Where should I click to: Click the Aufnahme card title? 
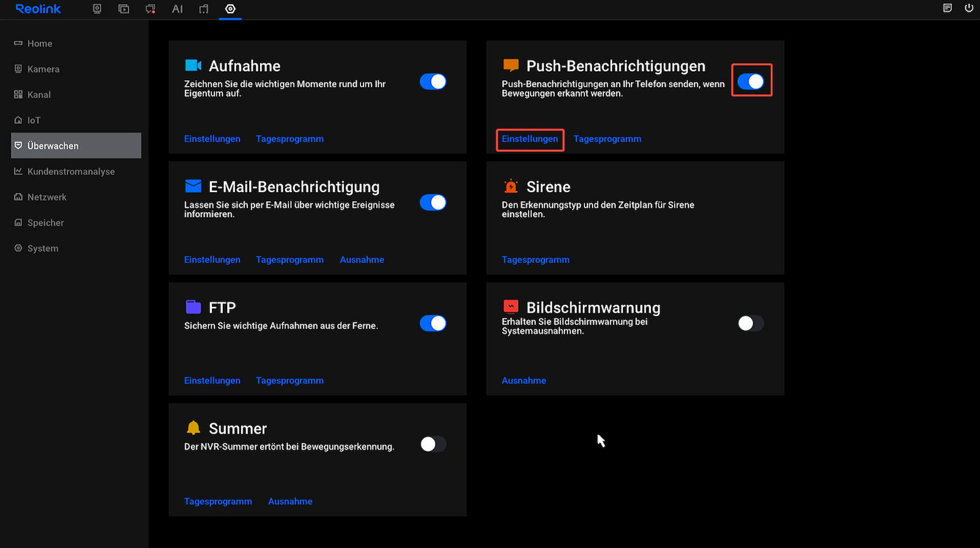pos(244,66)
